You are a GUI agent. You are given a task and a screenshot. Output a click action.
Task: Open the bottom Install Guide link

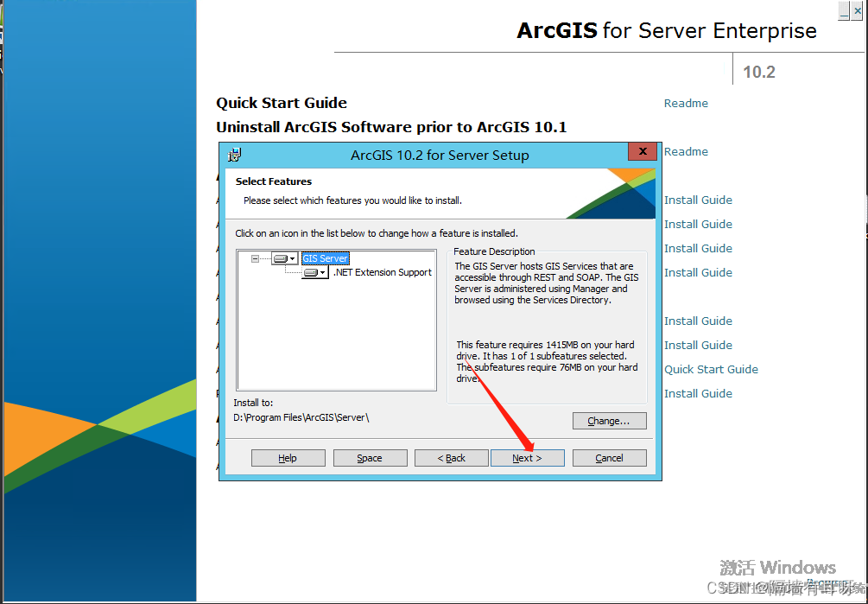point(698,393)
